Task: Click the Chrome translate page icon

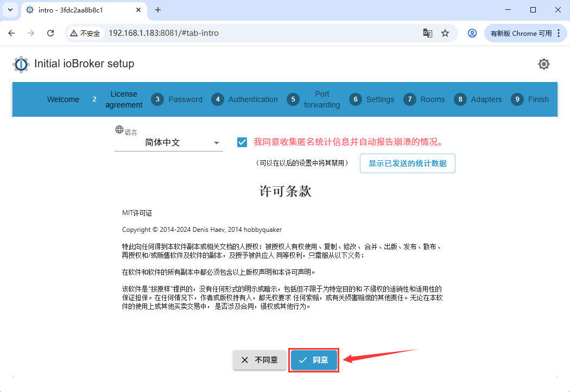Action: 428,33
